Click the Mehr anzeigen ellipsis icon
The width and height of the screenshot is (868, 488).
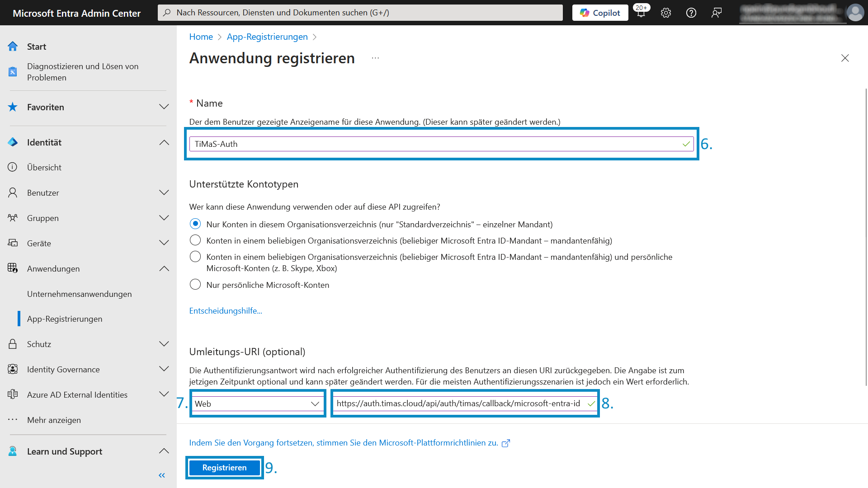click(x=13, y=420)
